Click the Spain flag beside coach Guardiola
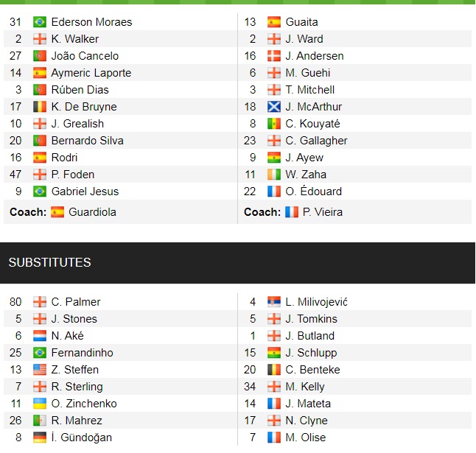This screenshot has height=453, width=476. pyautogui.click(x=57, y=212)
